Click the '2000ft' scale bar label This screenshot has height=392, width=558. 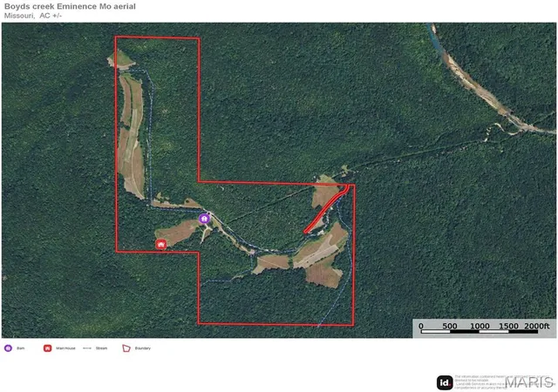coord(537,326)
